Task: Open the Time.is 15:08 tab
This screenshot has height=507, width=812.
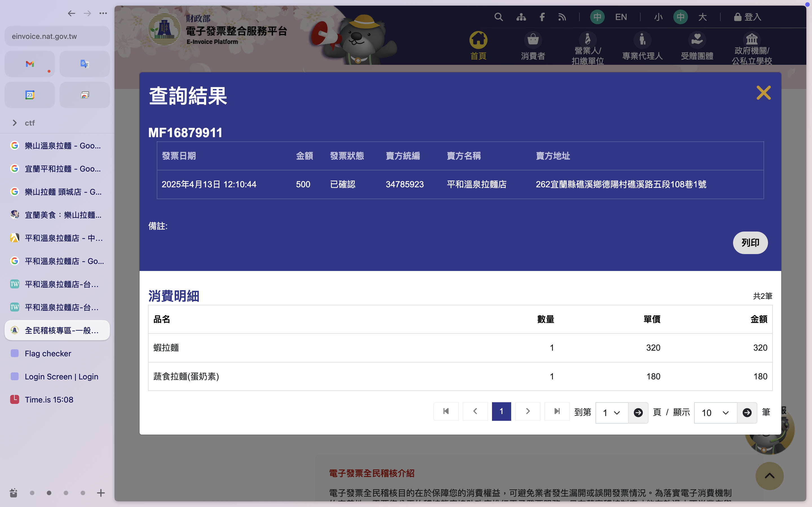Action: [49, 399]
